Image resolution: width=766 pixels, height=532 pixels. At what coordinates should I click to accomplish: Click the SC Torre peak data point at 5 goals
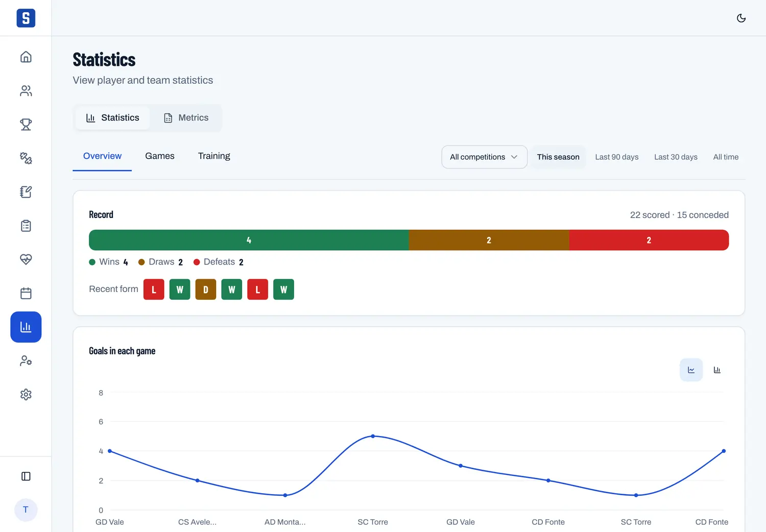[x=373, y=436]
